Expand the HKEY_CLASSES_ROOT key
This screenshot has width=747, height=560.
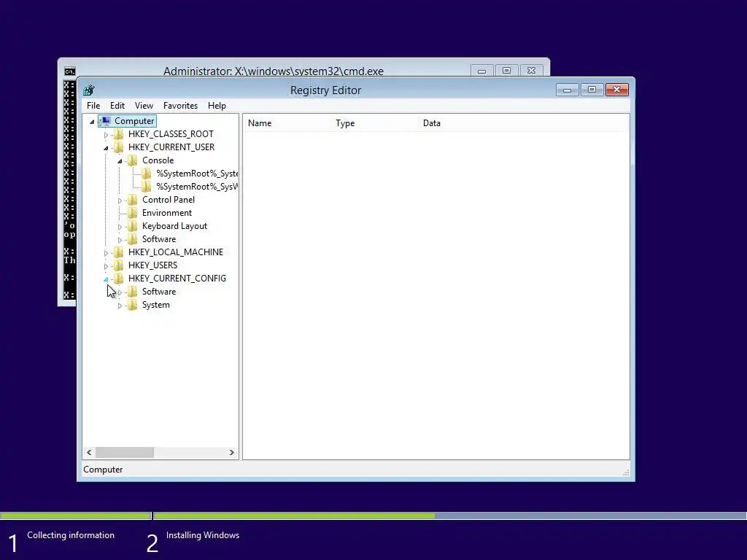click(107, 135)
